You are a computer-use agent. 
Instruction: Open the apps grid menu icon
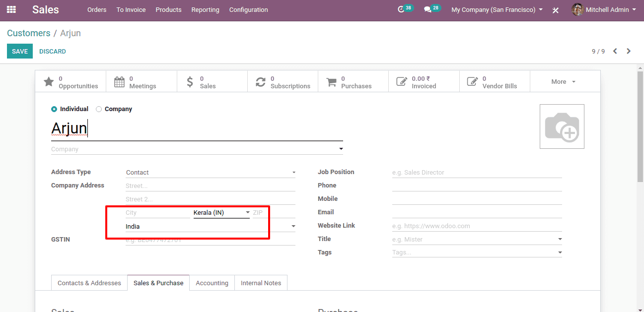point(11,9)
